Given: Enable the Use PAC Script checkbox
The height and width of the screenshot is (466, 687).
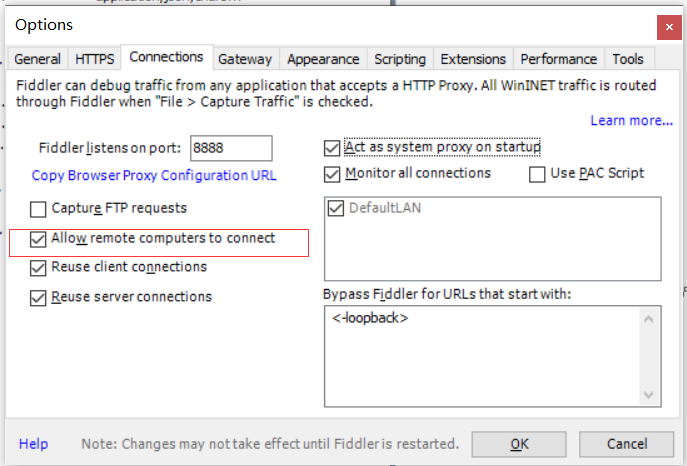Looking at the screenshot, I should coord(537,174).
